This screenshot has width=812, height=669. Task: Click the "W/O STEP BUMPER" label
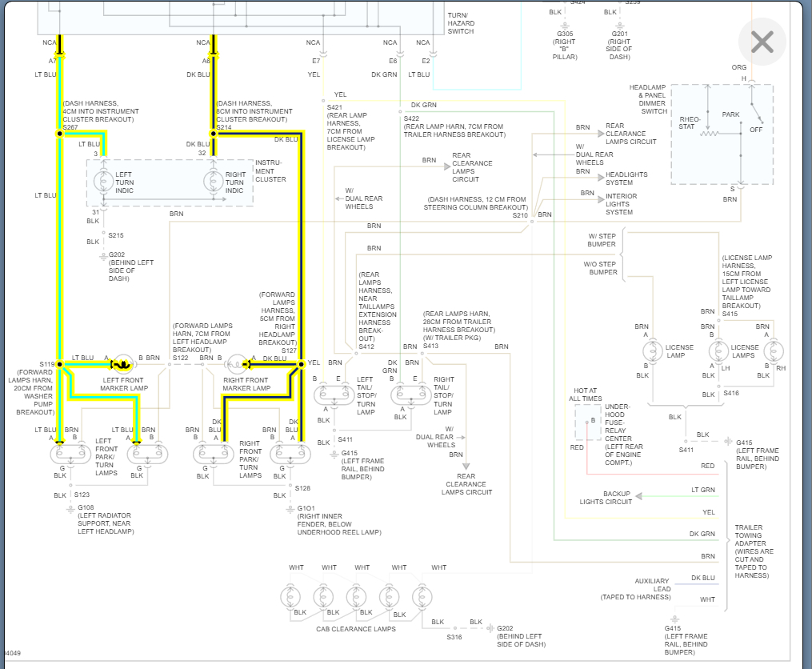(x=601, y=268)
